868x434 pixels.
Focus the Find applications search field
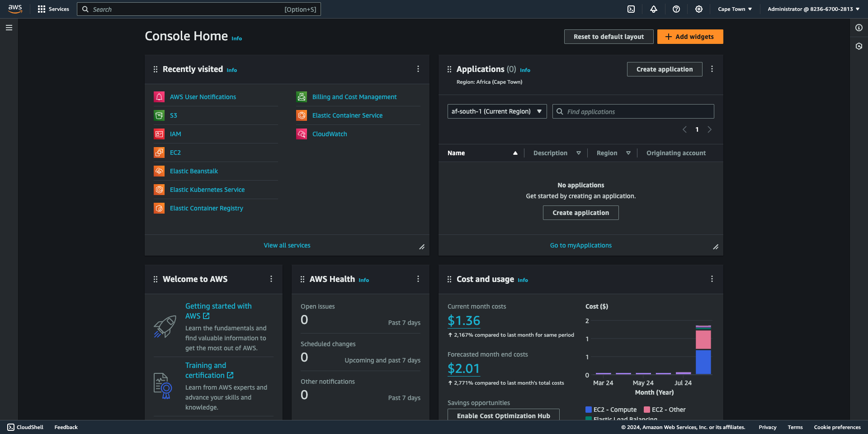[633, 111]
